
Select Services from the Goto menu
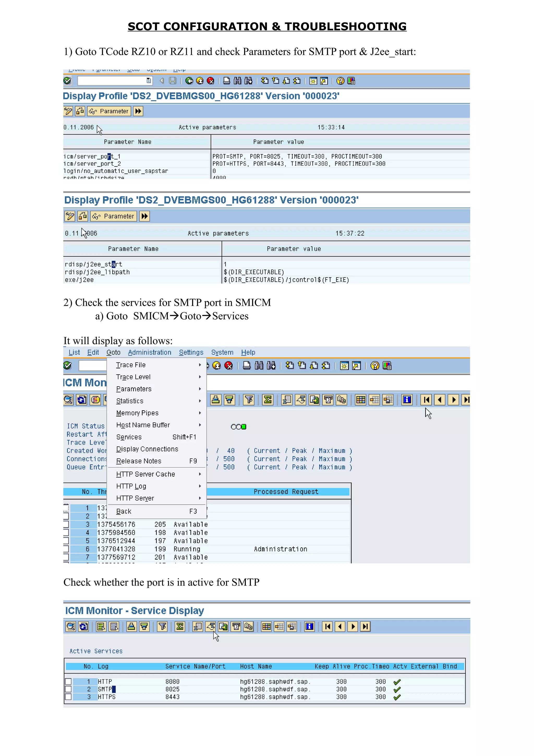[x=129, y=437]
